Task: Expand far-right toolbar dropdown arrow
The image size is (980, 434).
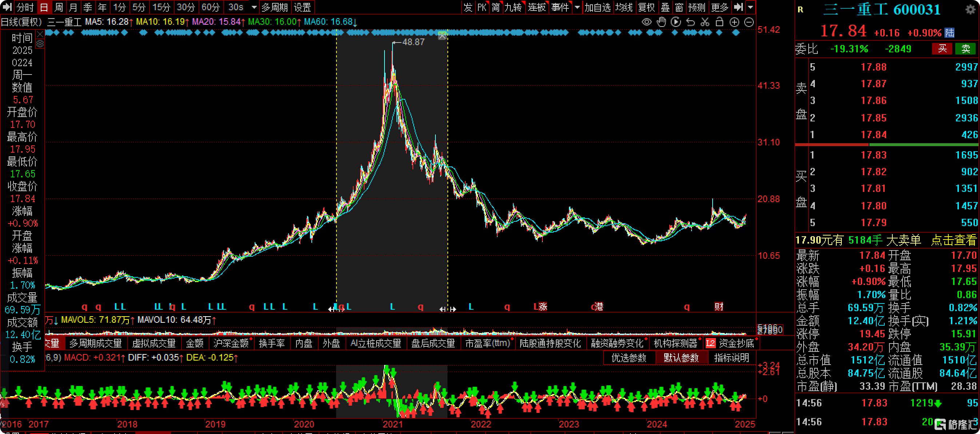Action: (x=750, y=7)
